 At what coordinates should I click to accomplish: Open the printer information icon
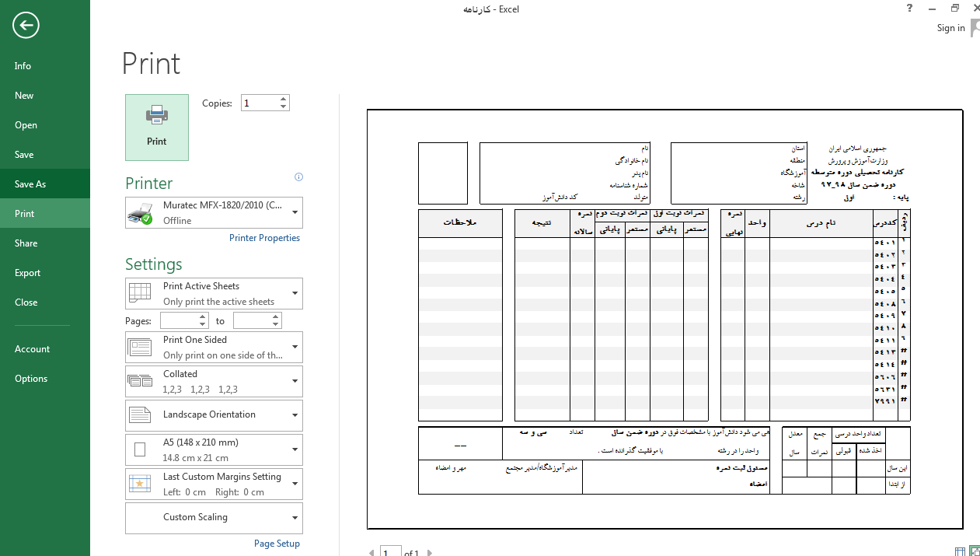pos(298,177)
